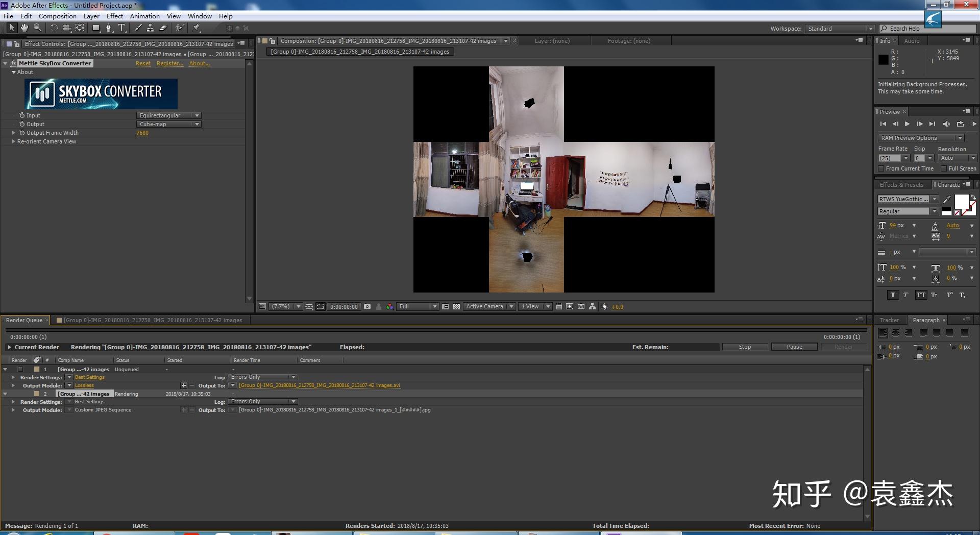Image resolution: width=980 pixels, height=535 pixels.
Task: Switch to the Effects & Presets tab
Action: pos(901,185)
